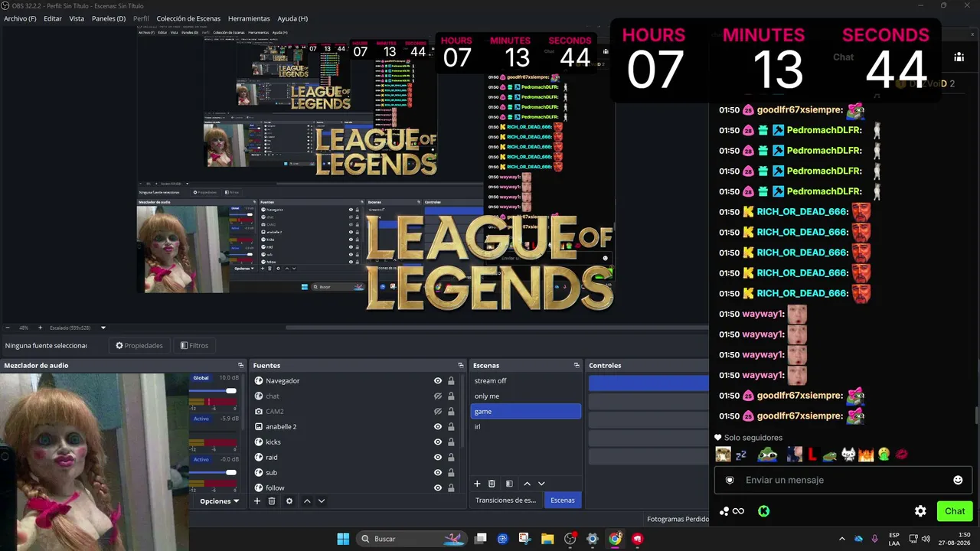Show the hidden chat source

(x=438, y=396)
